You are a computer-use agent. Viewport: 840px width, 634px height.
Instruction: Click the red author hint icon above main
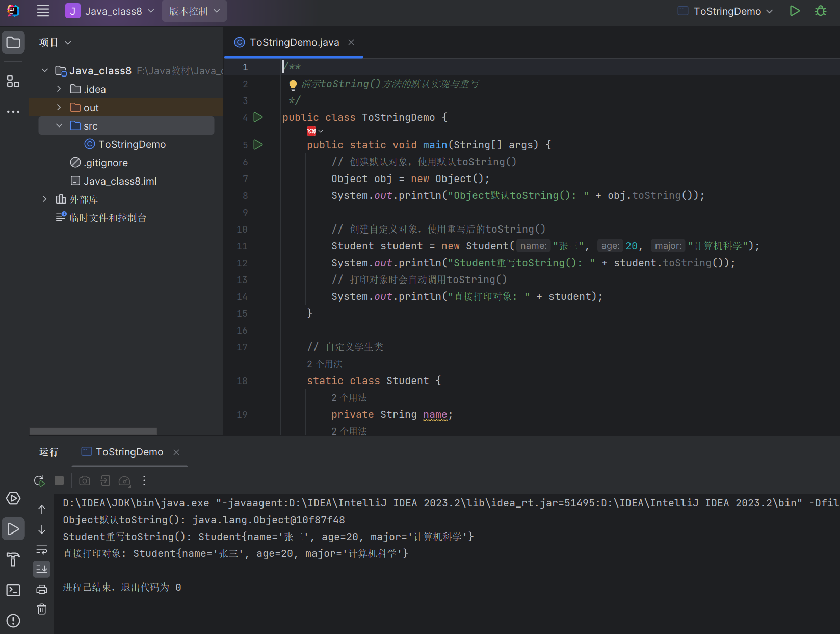[x=311, y=131]
